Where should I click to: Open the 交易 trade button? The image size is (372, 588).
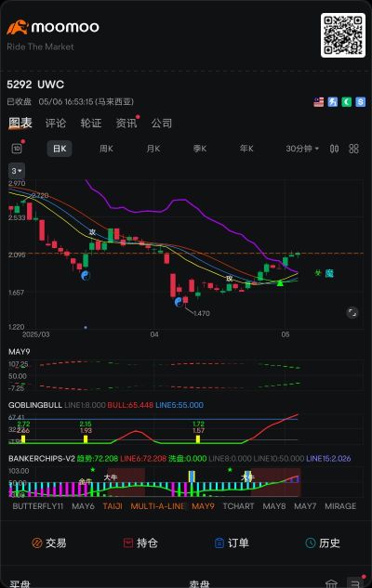pyautogui.click(x=49, y=542)
